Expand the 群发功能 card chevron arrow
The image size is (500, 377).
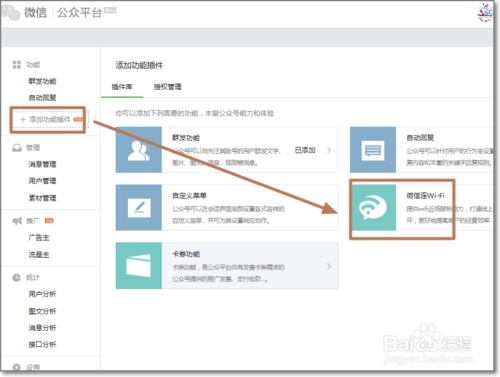(329, 150)
